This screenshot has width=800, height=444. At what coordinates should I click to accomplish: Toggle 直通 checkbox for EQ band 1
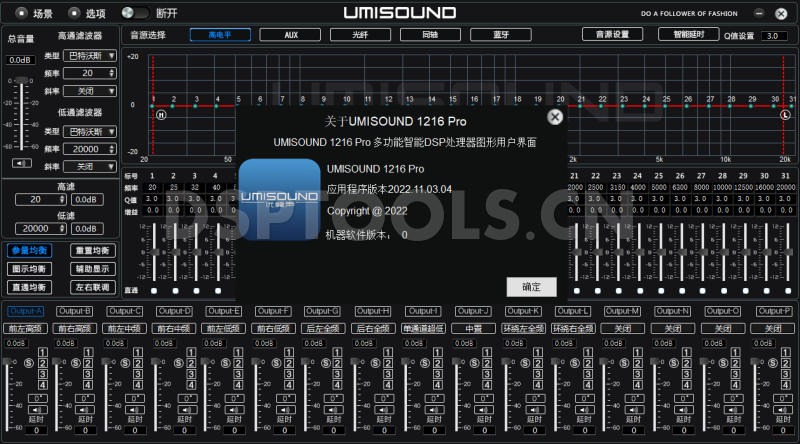point(154,290)
